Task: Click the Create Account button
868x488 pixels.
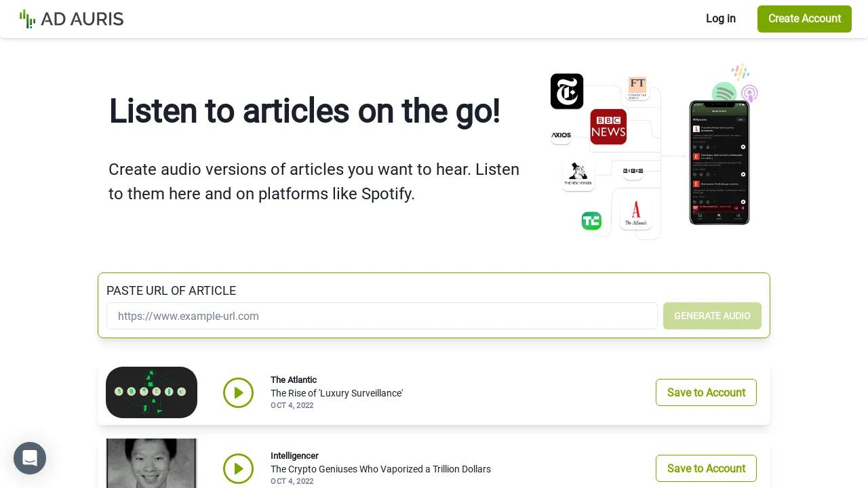Action: click(804, 19)
